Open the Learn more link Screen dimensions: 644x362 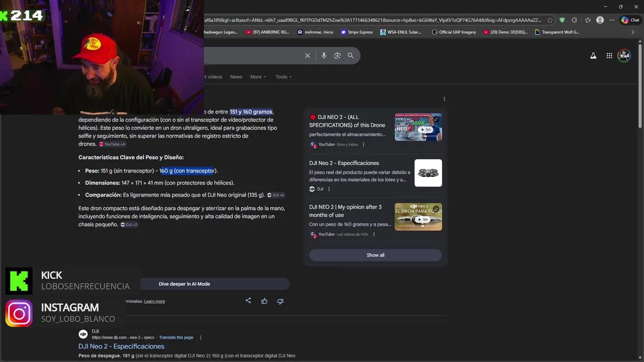pyautogui.click(x=154, y=302)
